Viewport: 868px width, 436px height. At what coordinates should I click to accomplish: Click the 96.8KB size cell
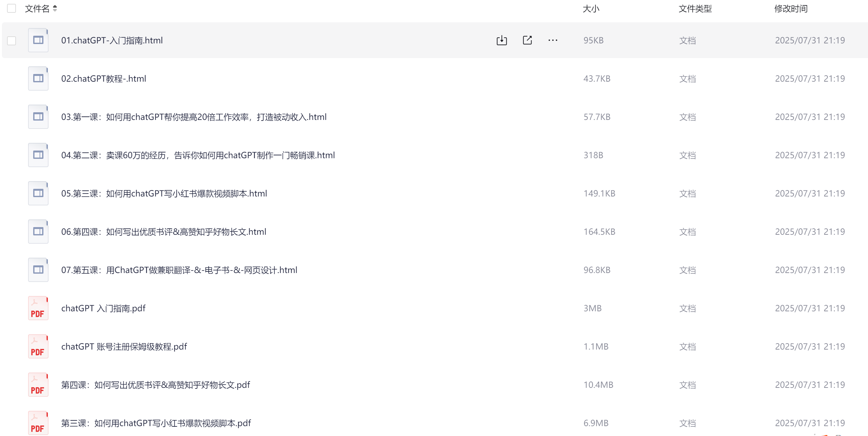tap(597, 270)
